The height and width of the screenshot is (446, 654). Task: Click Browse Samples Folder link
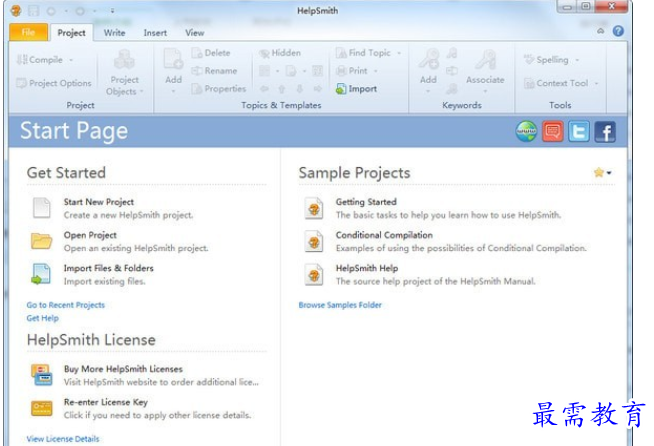tap(340, 305)
